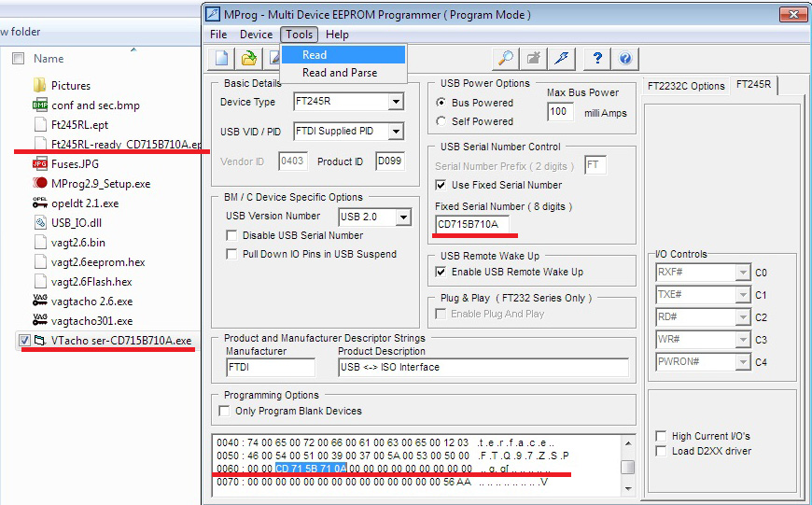Uncheck Use Fixed Serial Number
The width and height of the screenshot is (812, 505).
click(442, 185)
